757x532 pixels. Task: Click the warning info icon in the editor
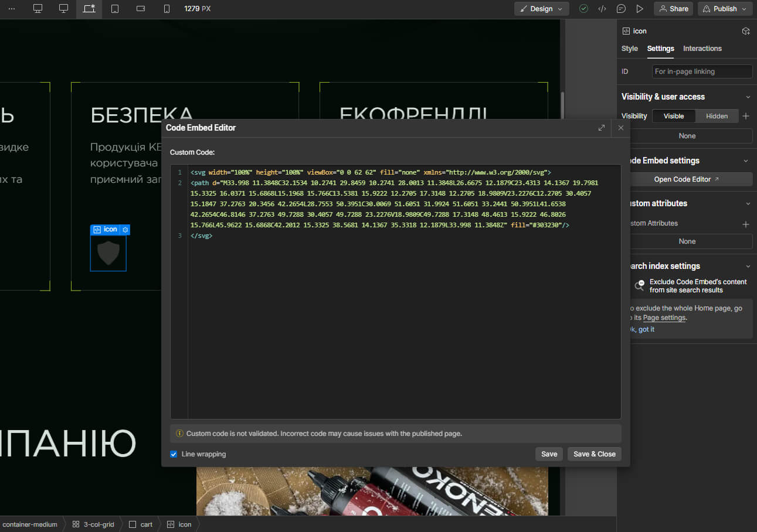click(179, 434)
